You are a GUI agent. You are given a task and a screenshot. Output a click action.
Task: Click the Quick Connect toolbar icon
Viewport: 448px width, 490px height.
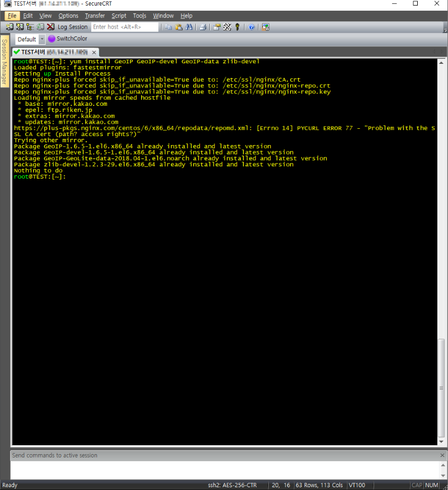tap(20, 27)
